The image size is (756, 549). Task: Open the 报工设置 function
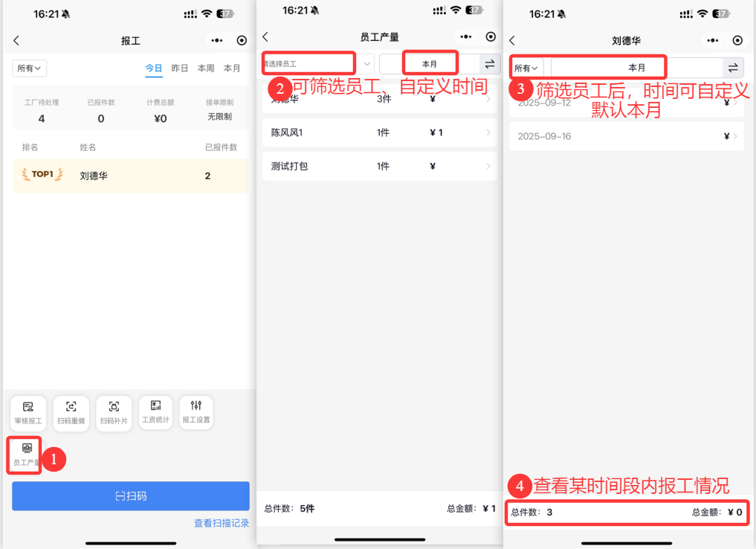[x=196, y=412]
